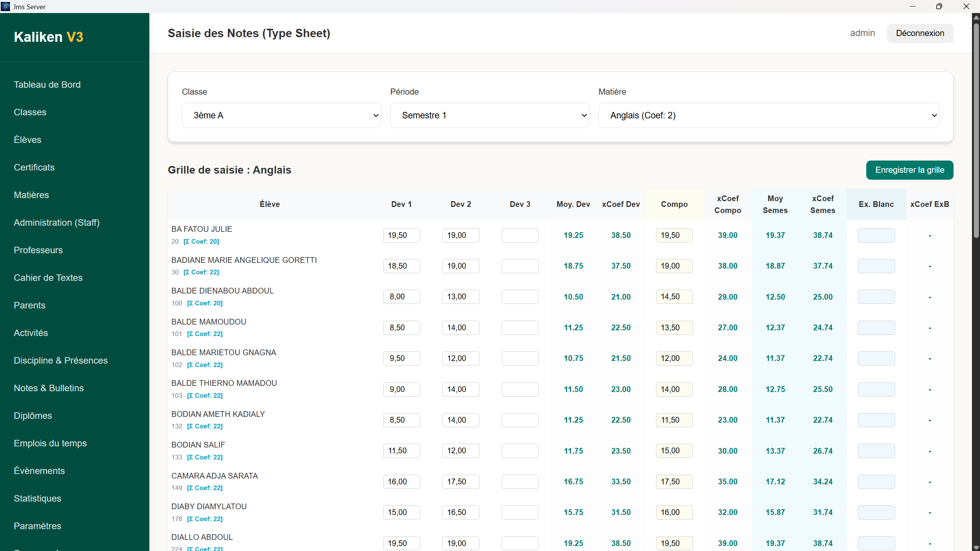Open the Professeurs section
The width and height of the screenshot is (980, 551).
pyautogui.click(x=38, y=250)
